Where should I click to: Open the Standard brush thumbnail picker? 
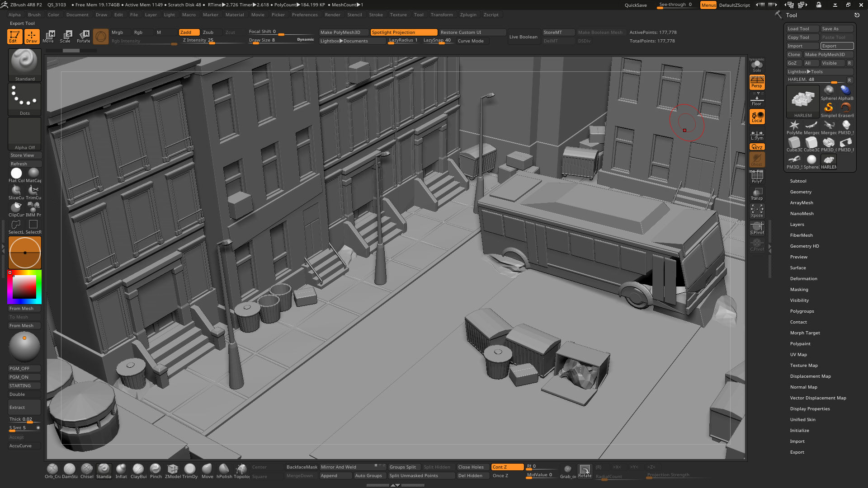click(x=24, y=65)
